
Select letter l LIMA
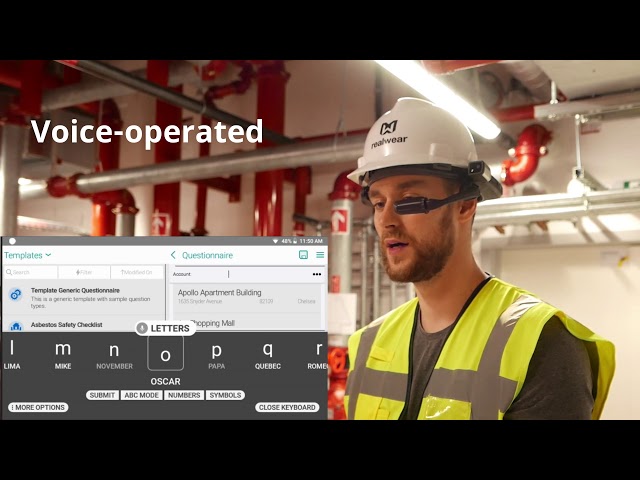[12, 354]
